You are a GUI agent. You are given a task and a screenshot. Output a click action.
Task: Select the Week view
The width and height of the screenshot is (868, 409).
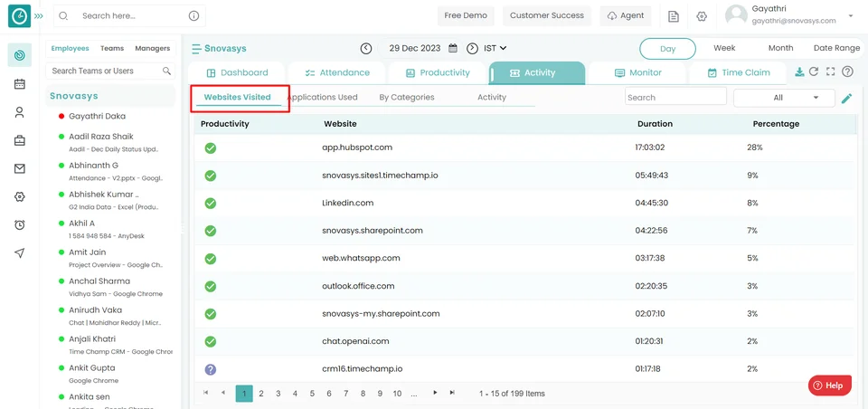(x=724, y=48)
